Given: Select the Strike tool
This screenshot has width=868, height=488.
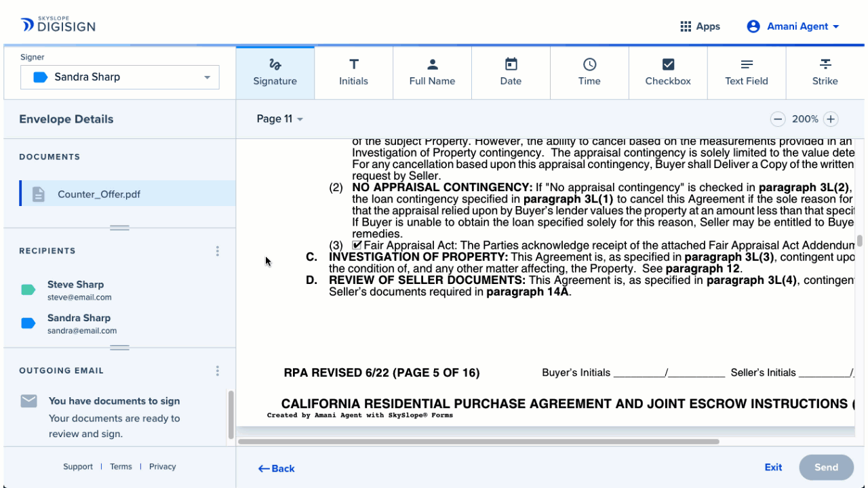Looking at the screenshot, I should (x=825, y=73).
